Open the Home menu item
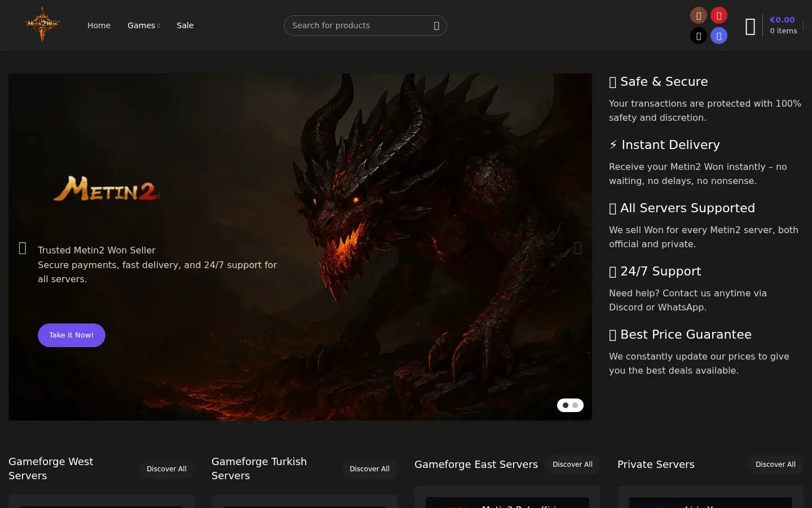812x508 pixels. (99, 25)
